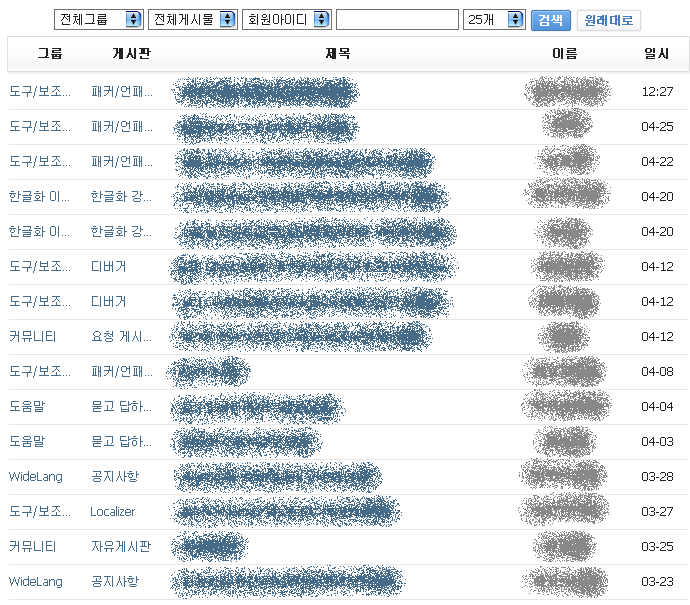Open the 자유게시판 board link

tap(121, 546)
